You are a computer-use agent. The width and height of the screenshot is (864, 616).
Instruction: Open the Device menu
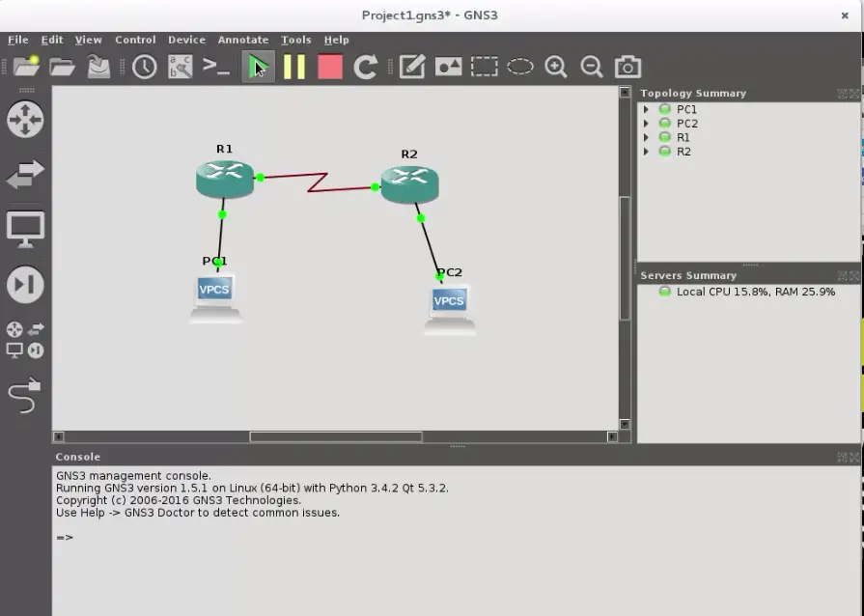(186, 40)
